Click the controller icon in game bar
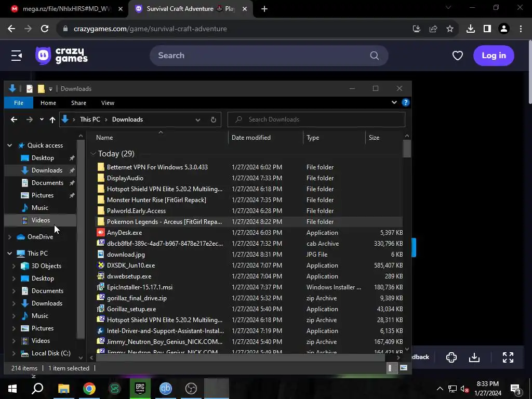 pos(451,357)
